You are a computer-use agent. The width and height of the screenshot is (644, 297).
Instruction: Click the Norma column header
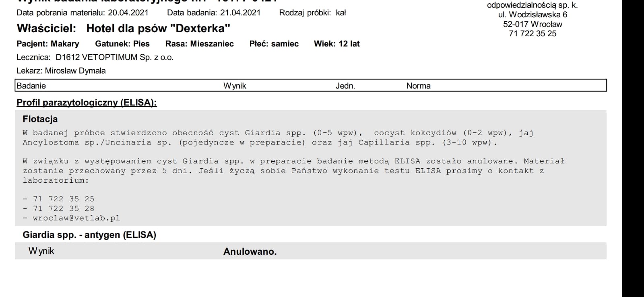[x=418, y=86]
